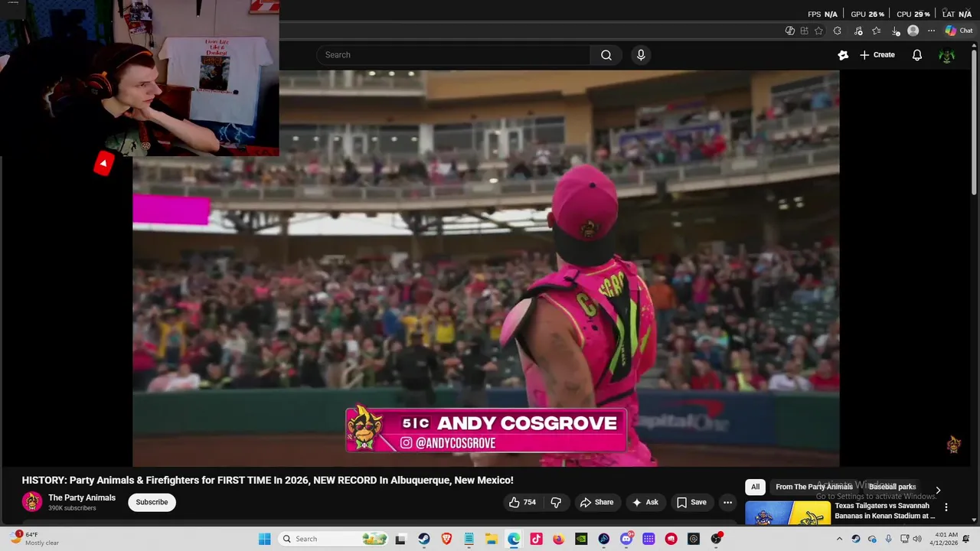Select the All filter chip
This screenshot has height=551, width=980.
click(x=755, y=487)
